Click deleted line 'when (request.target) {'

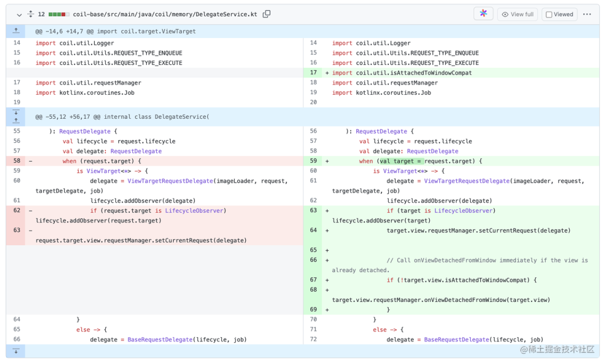pyautogui.click(x=102, y=161)
